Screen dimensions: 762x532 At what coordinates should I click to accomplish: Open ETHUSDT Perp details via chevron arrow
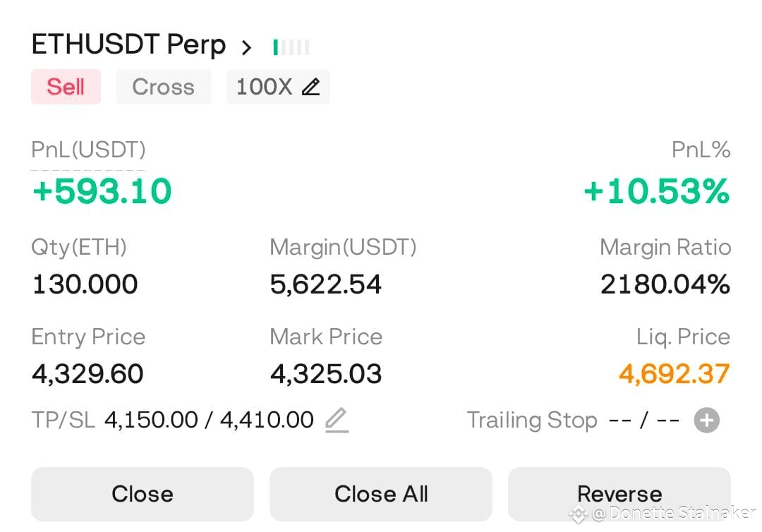[246, 47]
